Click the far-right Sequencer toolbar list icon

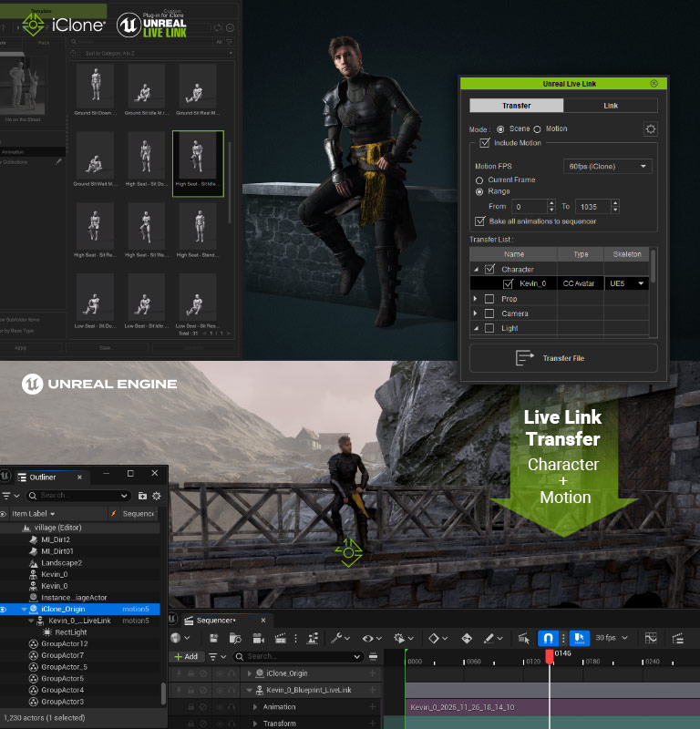[678, 639]
